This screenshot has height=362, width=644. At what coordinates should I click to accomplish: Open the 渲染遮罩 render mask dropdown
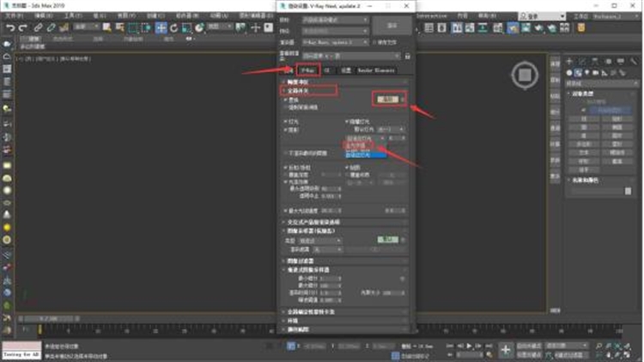327,250
